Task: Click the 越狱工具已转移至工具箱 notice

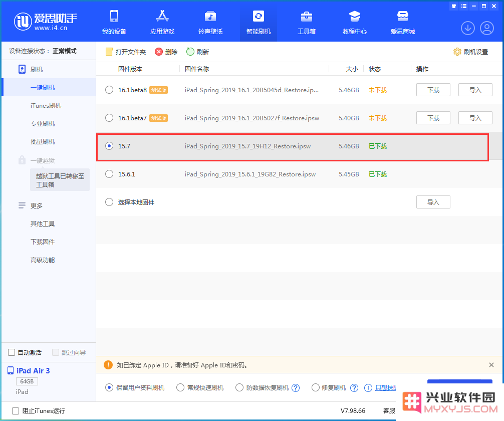Action: (60, 180)
